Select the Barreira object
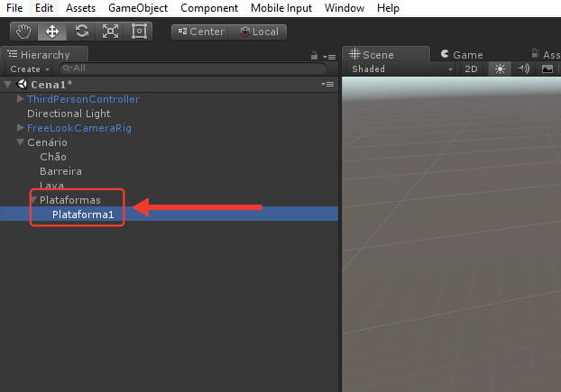561x392 pixels. tap(60, 171)
